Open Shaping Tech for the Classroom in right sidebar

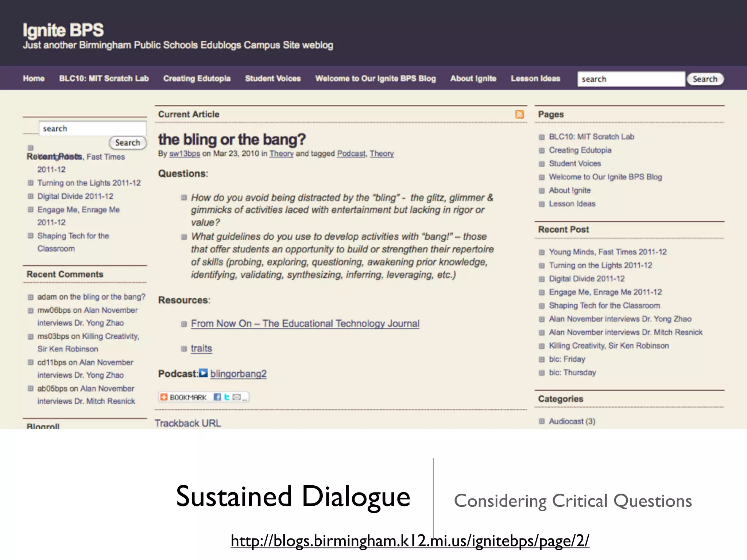[x=604, y=306]
